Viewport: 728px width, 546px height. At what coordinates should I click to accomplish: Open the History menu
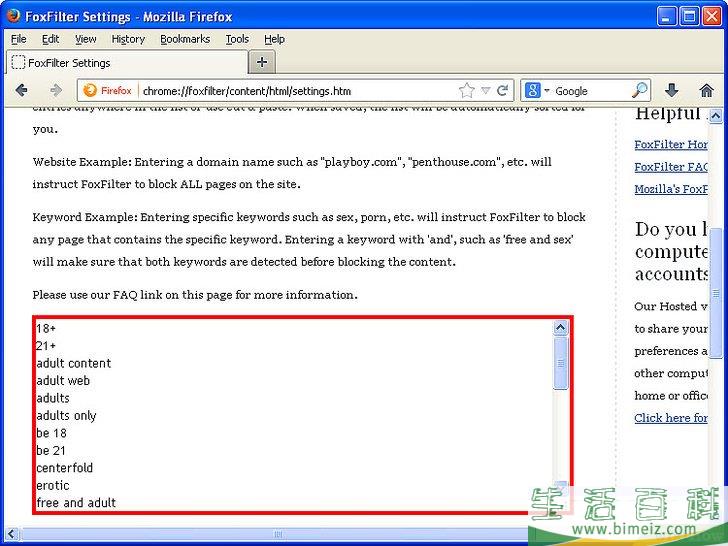(128, 39)
